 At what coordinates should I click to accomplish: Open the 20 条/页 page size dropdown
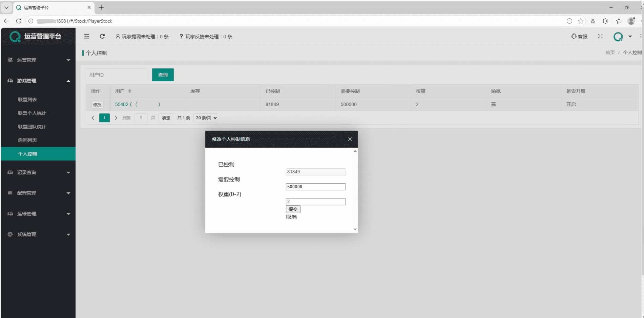pyautogui.click(x=206, y=118)
